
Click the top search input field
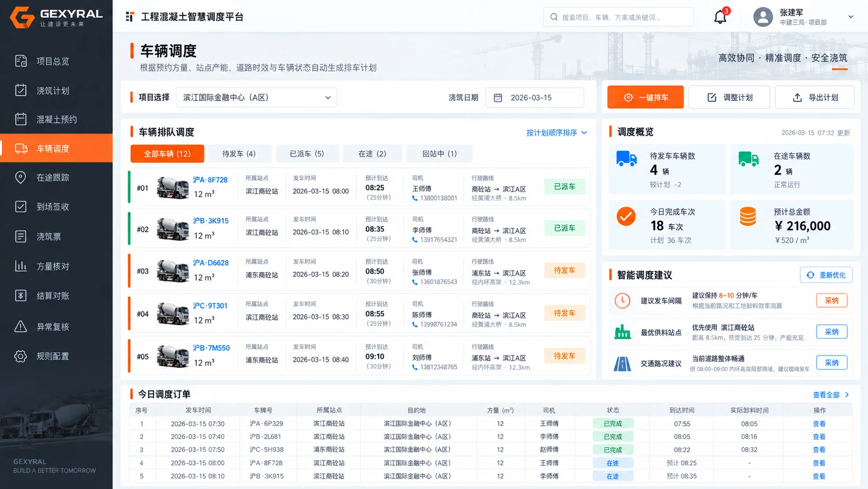(618, 17)
